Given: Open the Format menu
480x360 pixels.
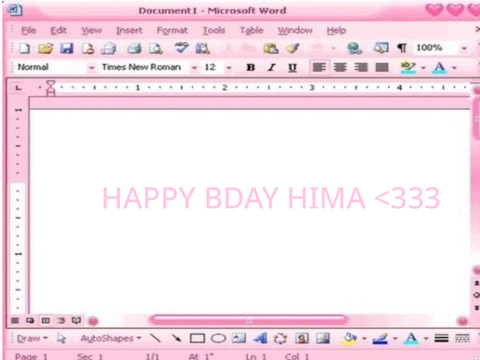Looking at the screenshot, I should (172, 31).
